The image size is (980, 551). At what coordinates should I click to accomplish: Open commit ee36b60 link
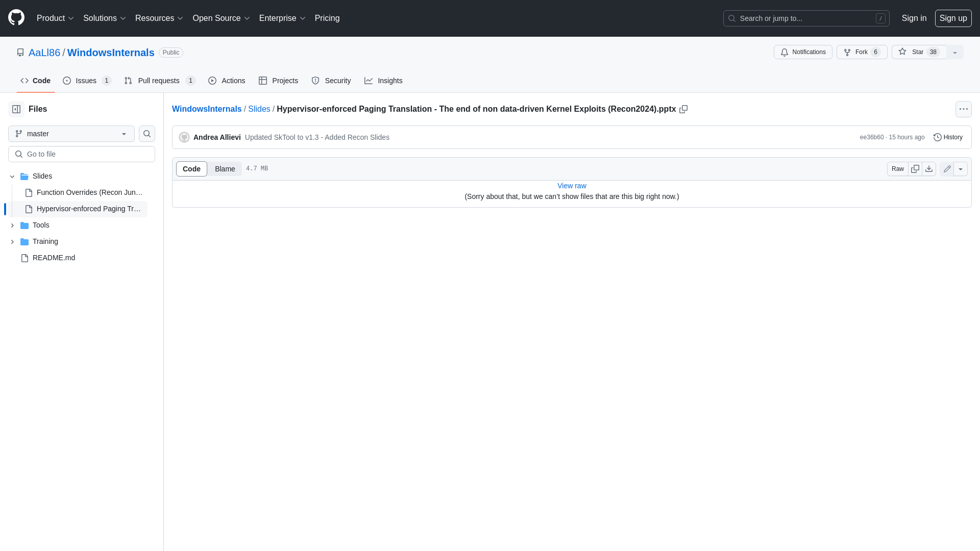pyautogui.click(x=871, y=137)
